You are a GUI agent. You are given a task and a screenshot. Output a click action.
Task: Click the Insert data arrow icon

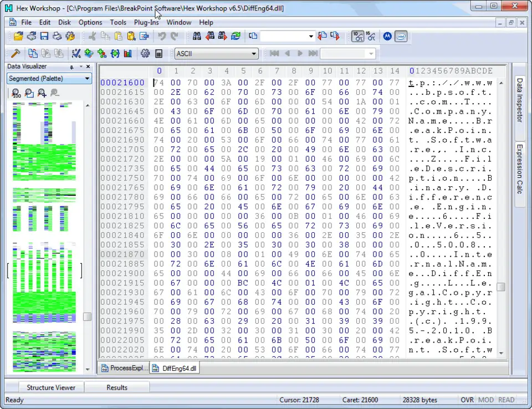coord(144,36)
